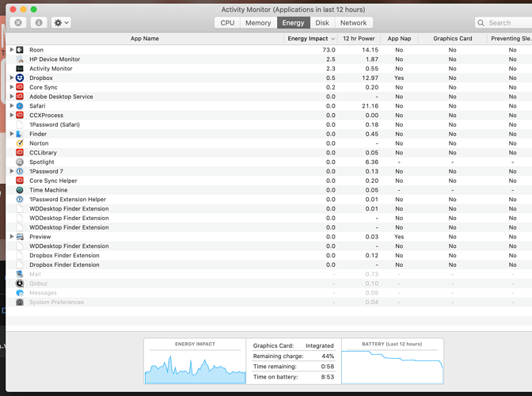Click the Preview app icon
The height and width of the screenshot is (396, 532).
(20, 237)
